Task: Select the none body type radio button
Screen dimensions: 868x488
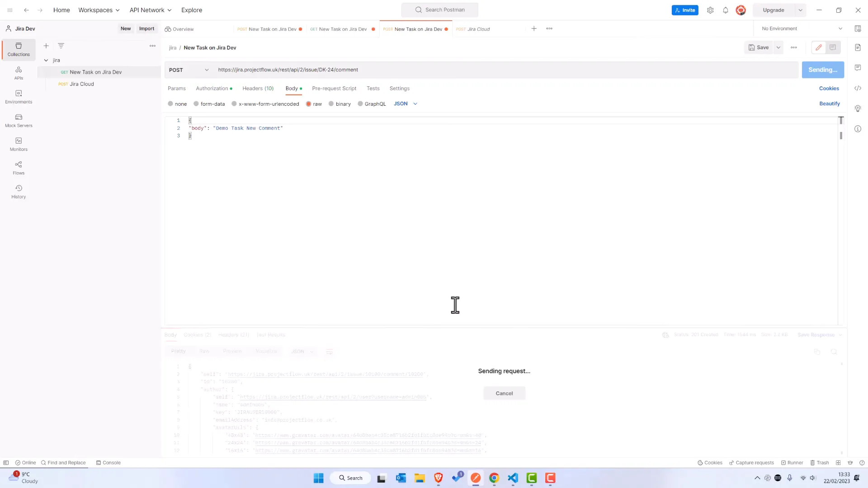Action: (170, 104)
